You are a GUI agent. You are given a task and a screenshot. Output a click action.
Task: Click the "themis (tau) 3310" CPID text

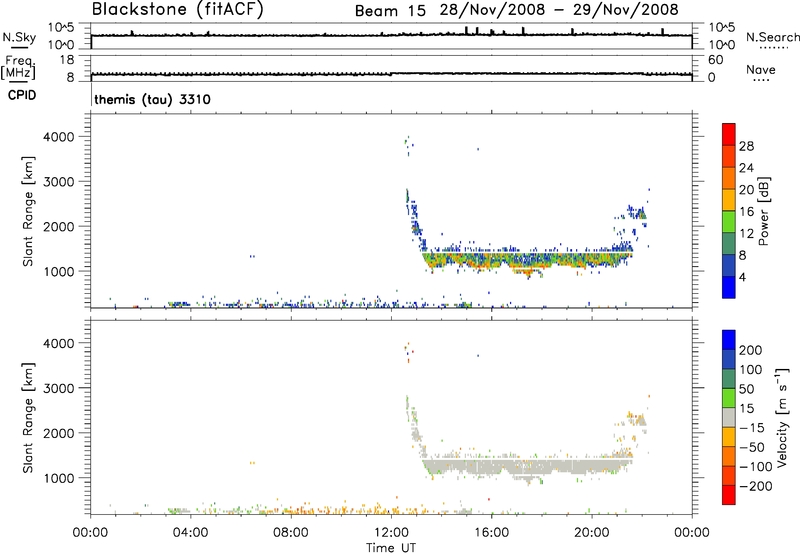pos(153,99)
